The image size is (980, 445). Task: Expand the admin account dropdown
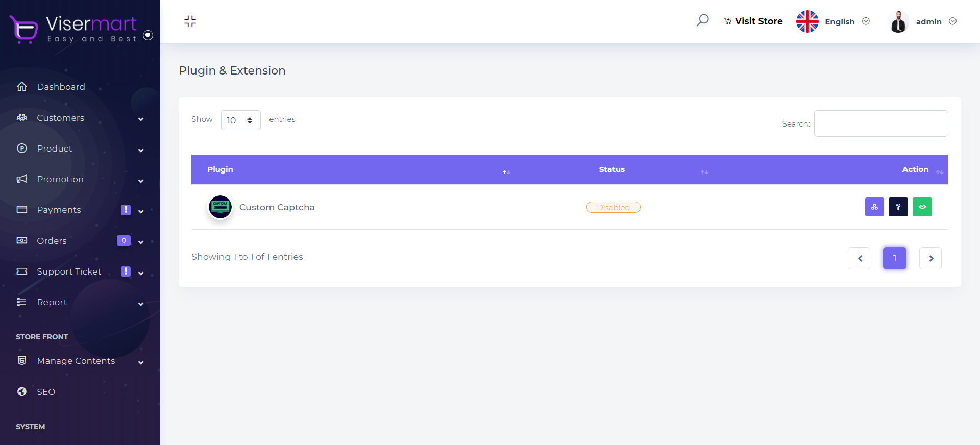(935, 21)
